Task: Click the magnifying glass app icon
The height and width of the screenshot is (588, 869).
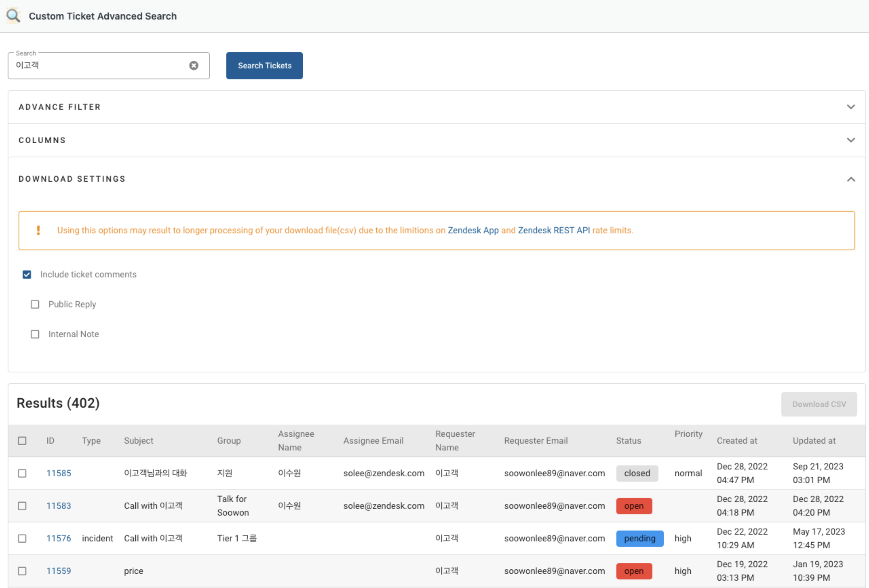Action: pos(13,16)
